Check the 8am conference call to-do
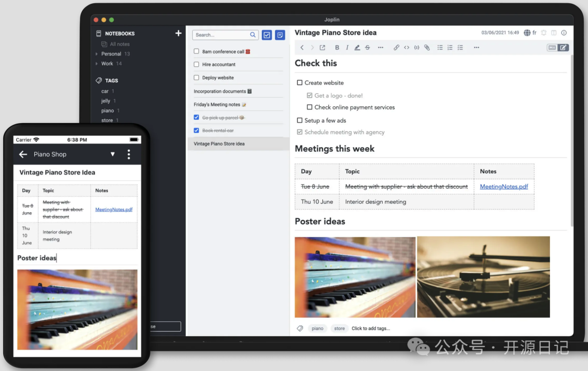The image size is (588, 371). tap(196, 51)
